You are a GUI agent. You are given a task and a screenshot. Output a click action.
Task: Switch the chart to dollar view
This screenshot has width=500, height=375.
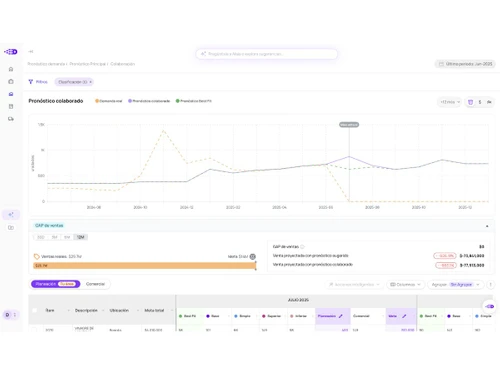point(480,102)
